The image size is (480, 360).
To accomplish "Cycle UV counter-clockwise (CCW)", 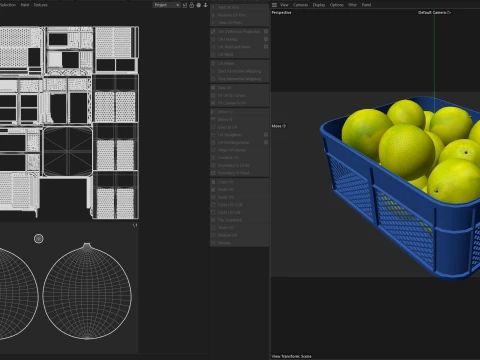I will 239,205.
